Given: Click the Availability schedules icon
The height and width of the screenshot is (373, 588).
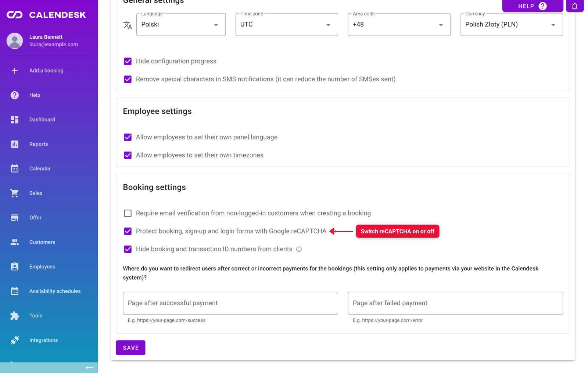Looking at the screenshot, I should coord(15,291).
